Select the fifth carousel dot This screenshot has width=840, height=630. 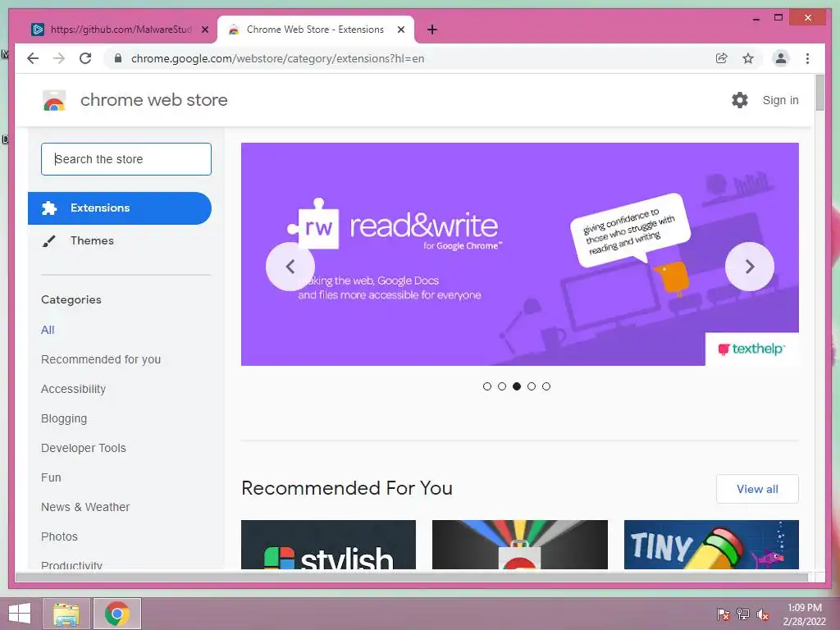546,386
